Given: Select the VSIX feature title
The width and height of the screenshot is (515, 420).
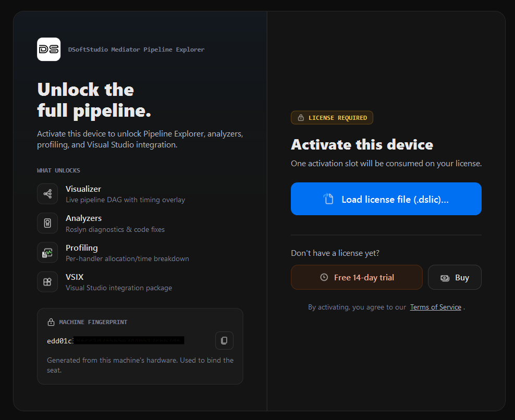Looking at the screenshot, I should pyautogui.click(x=75, y=277).
